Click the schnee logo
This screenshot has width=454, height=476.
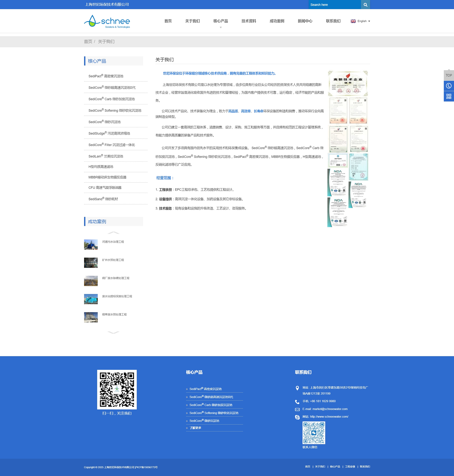[107, 22]
